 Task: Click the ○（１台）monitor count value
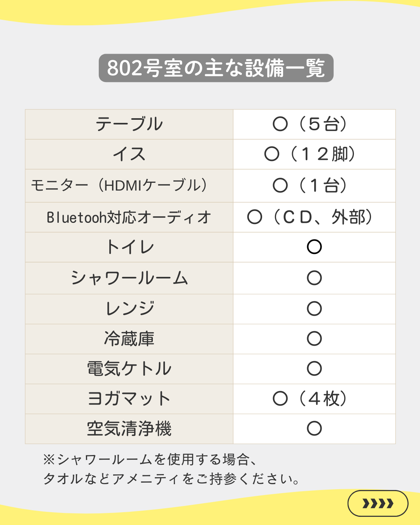pos(310,185)
